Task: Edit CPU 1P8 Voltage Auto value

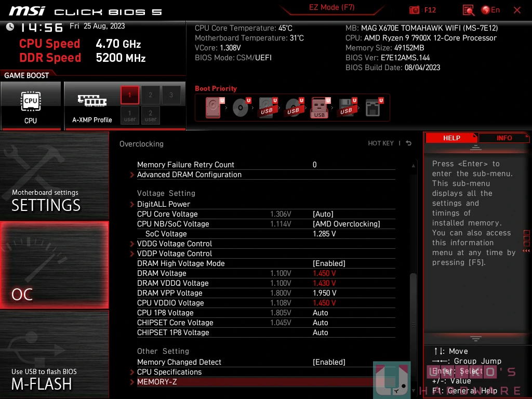Action: click(x=320, y=312)
